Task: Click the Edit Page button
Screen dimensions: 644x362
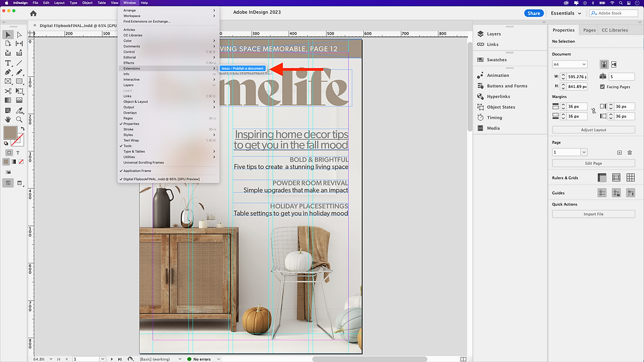Action: tap(593, 163)
